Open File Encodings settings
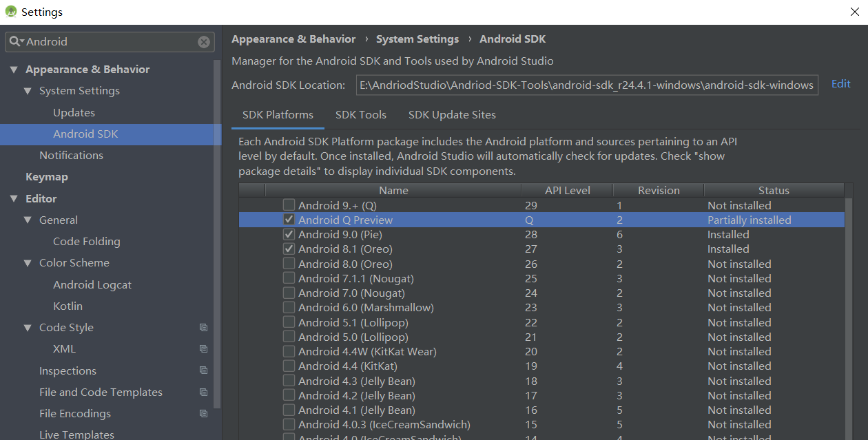This screenshot has height=440, width=868. (x=75, y=414)
